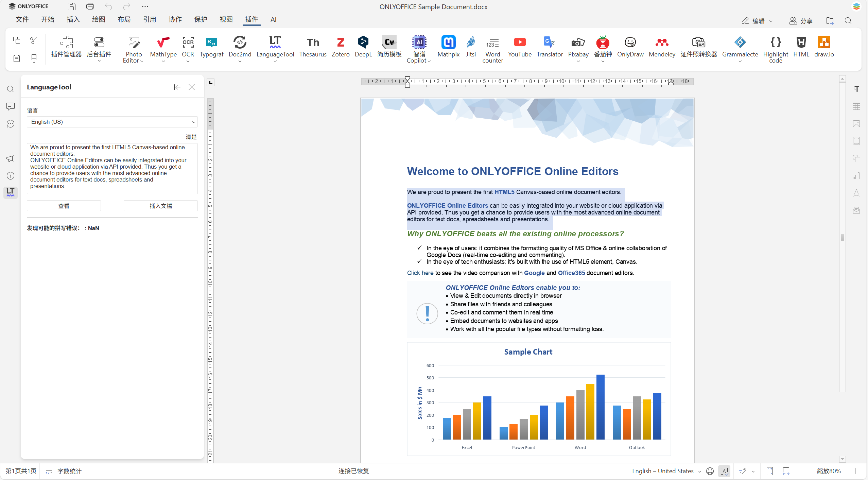Expand the Grammalecte dropdown arrow
The image size is (868, 480).
pyautogui.click(x=740, y=62)
